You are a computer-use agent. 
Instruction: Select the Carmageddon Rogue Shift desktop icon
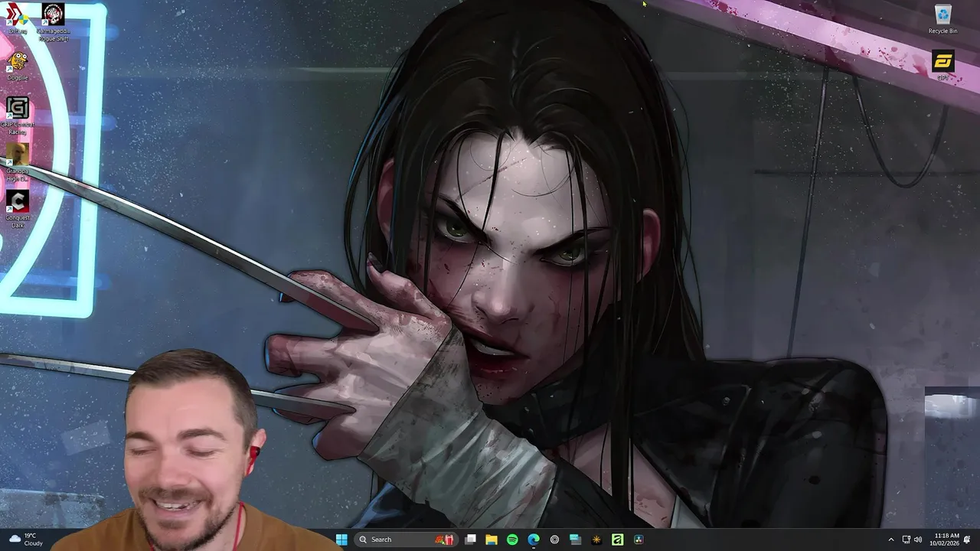pos(53,21)
